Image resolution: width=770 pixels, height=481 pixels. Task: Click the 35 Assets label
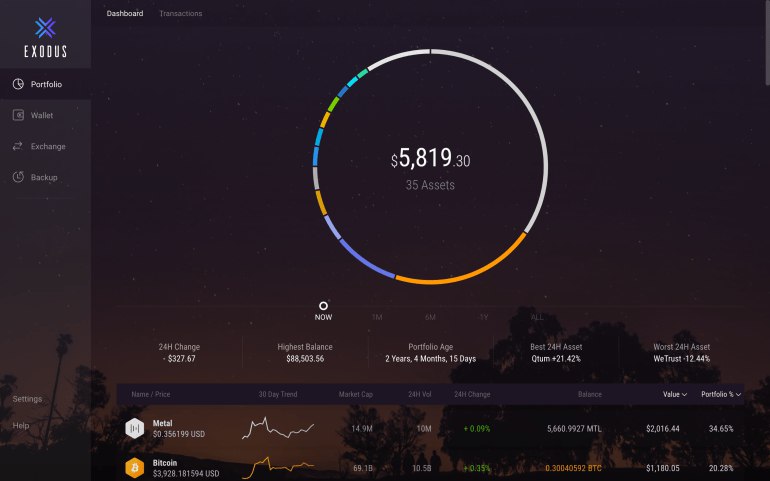430,185
